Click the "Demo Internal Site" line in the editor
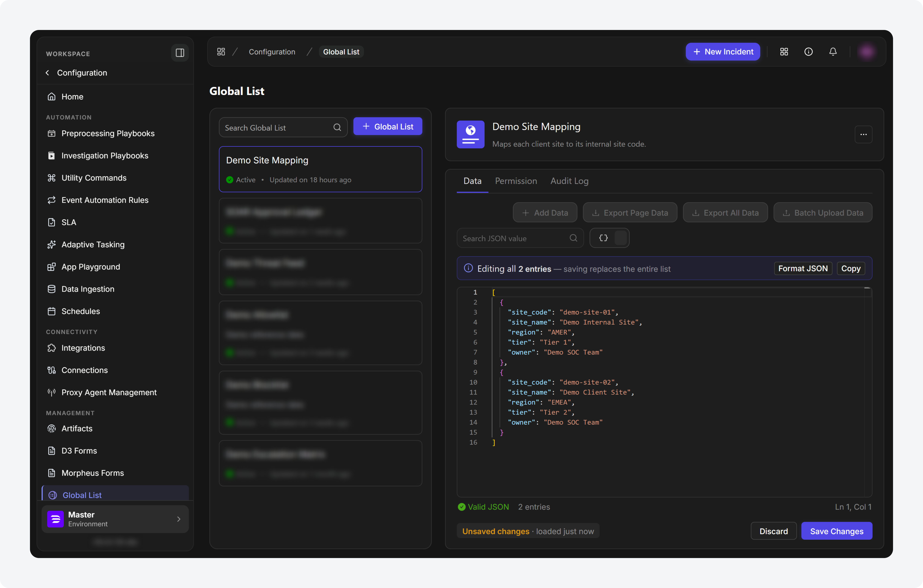Image resolution: width=923 pixels, height=588 pixels. 575,322
